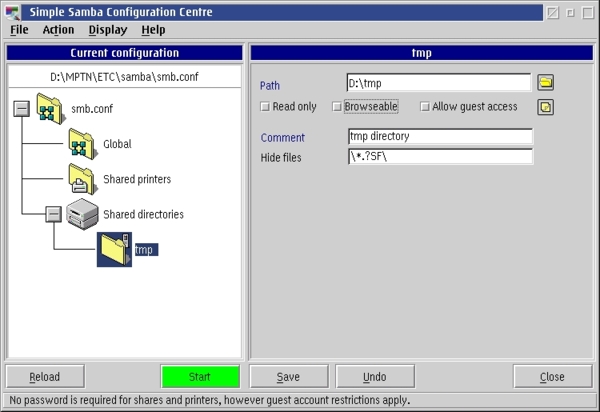Open the File menu
Image resolution: width=600 pixels, height=412 pixels.
click(x=19, y=30)
